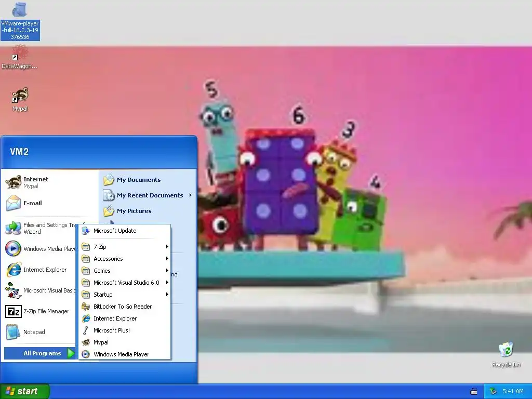The height and width of the screenshot is (399, 532).
Task: Choose Microsoft Visual Studio 6.0 menu entry
Action: pyautogui.click(x=125, y=282)
